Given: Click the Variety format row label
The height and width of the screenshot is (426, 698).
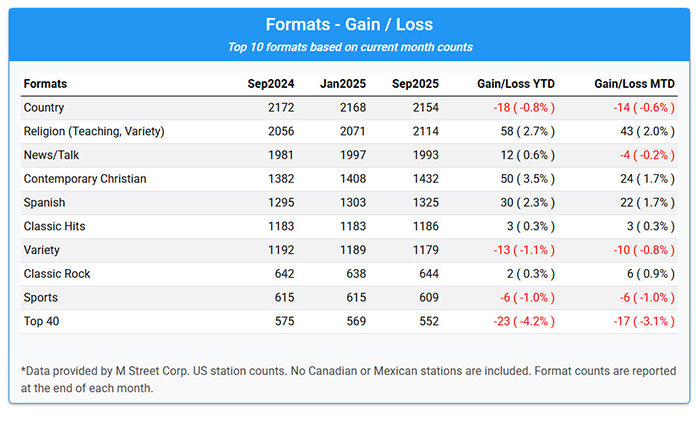Looking at the screenshot, I should [x=43, y=251].
